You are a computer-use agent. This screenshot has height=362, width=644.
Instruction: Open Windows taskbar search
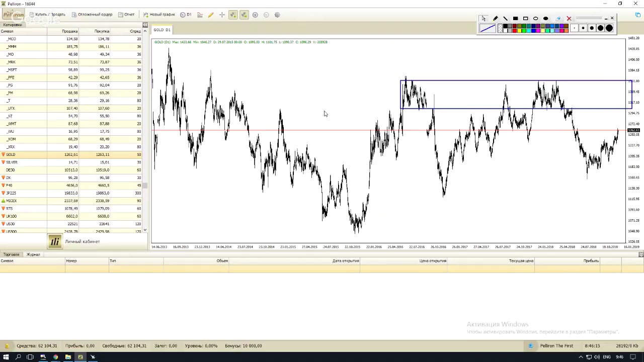[x=18, y=357]
